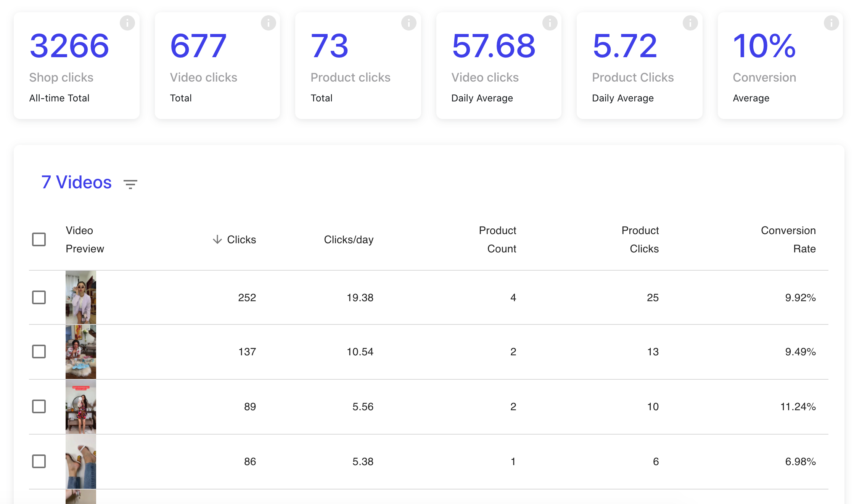Click the info icon on Conversion Average card

pyautogui.click(x=831, y=22)
